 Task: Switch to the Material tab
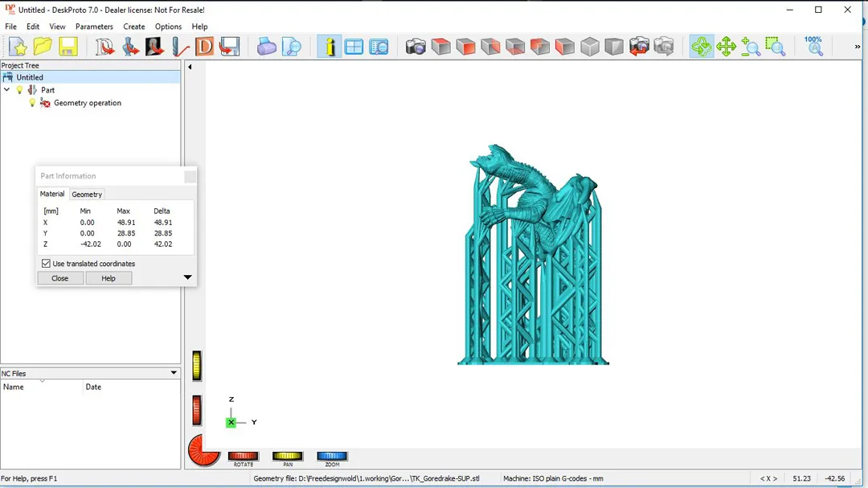[x=52, y=194]
